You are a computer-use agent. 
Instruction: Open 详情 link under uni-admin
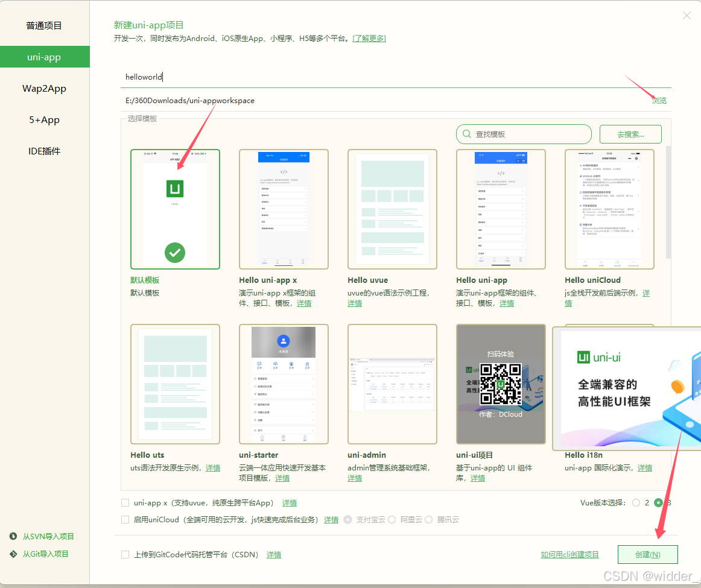coord(355,478)
